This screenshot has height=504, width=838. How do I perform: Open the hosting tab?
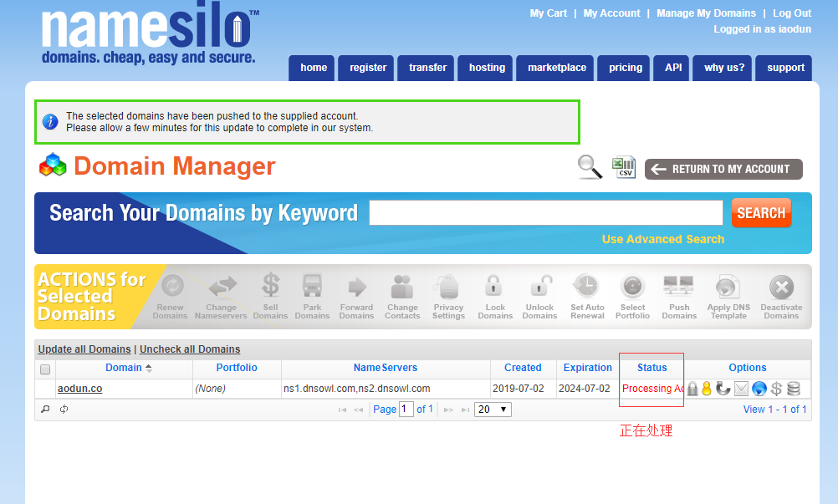tap(486, 68)
